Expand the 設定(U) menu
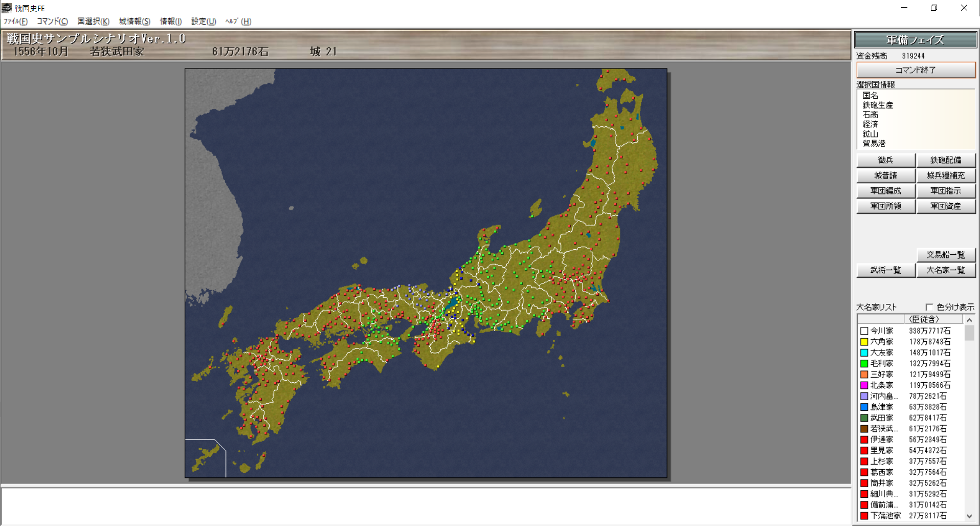980x526 pixels. (x=204, y=21)
